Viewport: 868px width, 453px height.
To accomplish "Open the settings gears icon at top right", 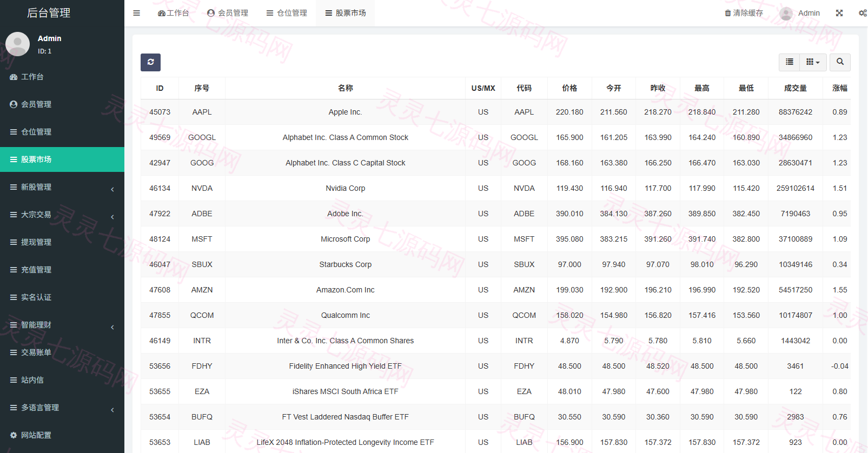I will click(863, 13).
